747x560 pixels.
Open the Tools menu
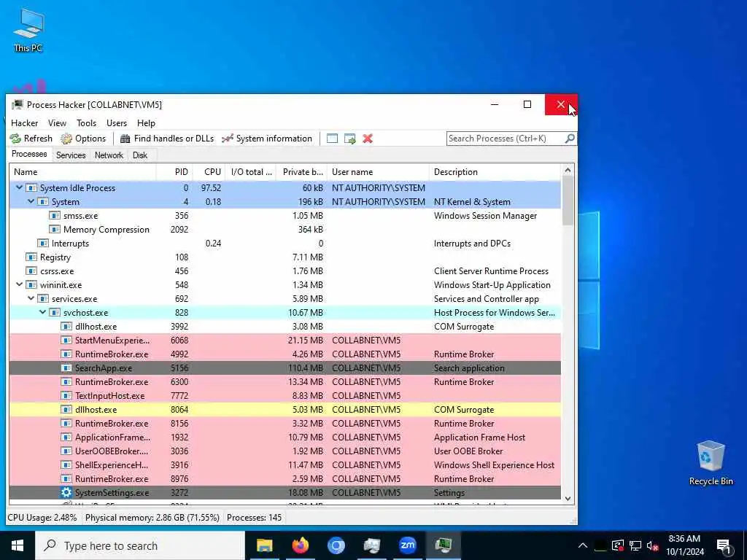[x=86, y=122]
